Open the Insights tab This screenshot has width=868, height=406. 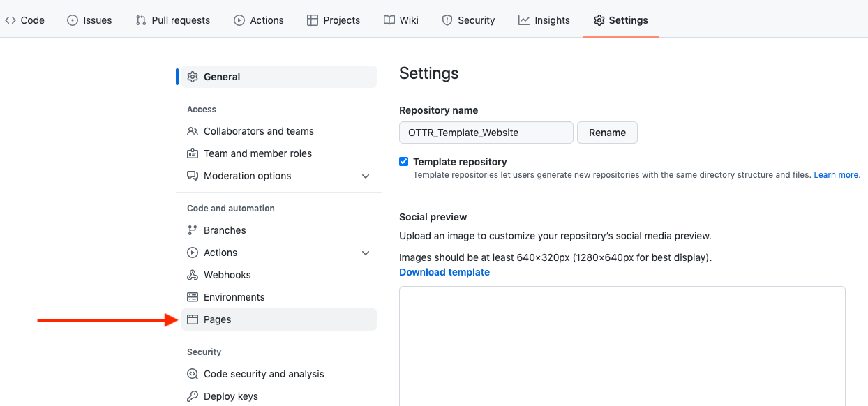(x=544, y=20)
